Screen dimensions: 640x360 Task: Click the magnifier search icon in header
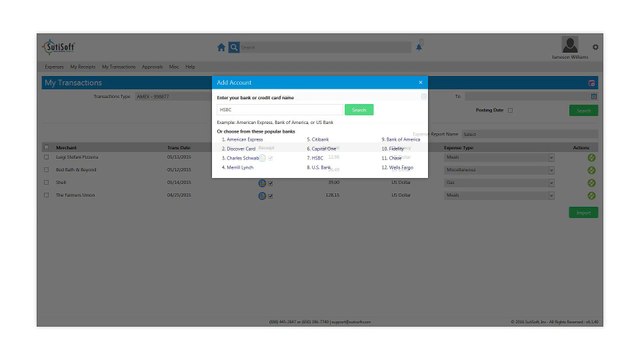234,47
